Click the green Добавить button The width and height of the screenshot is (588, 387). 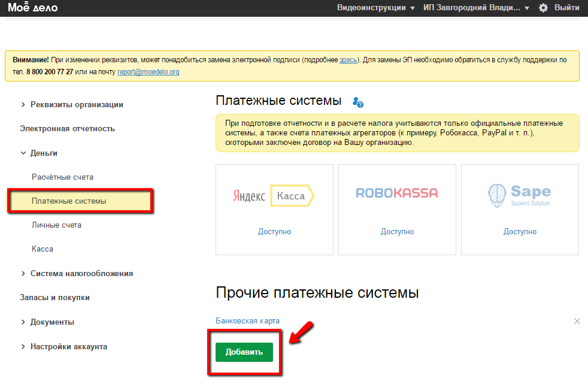pyautogui.click(x=244, y=352)
